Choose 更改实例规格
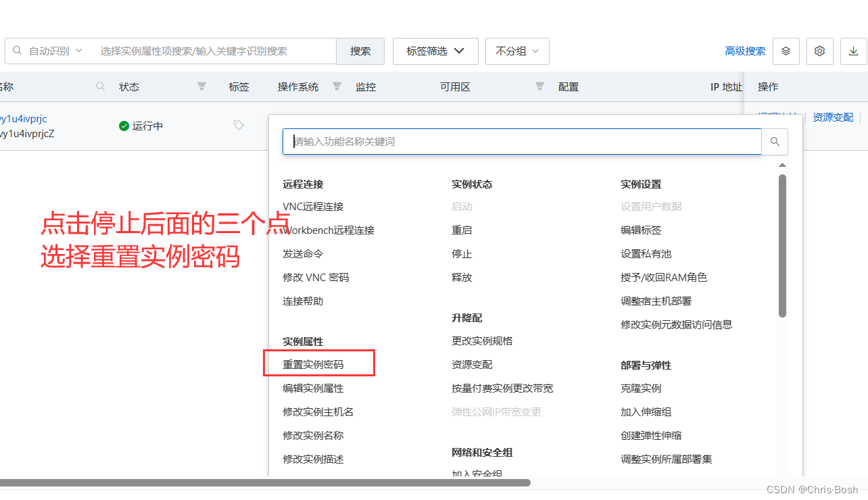 (x=482, y=341)
